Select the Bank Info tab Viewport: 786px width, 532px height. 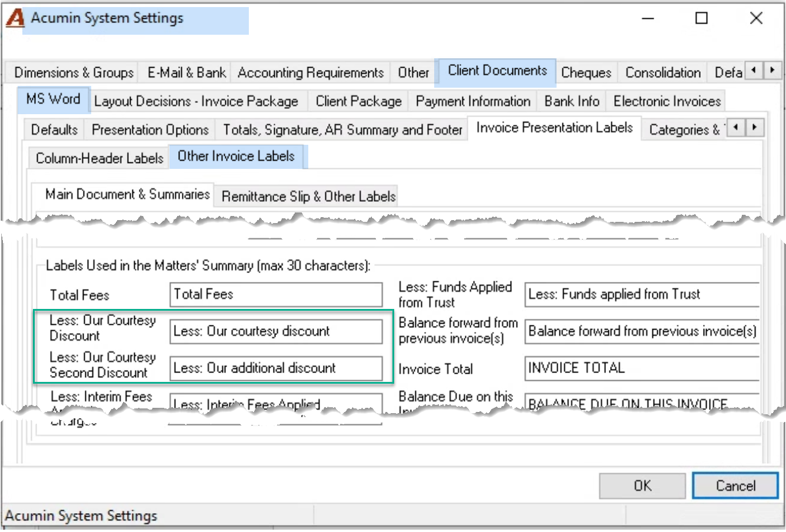coord(572,101)
